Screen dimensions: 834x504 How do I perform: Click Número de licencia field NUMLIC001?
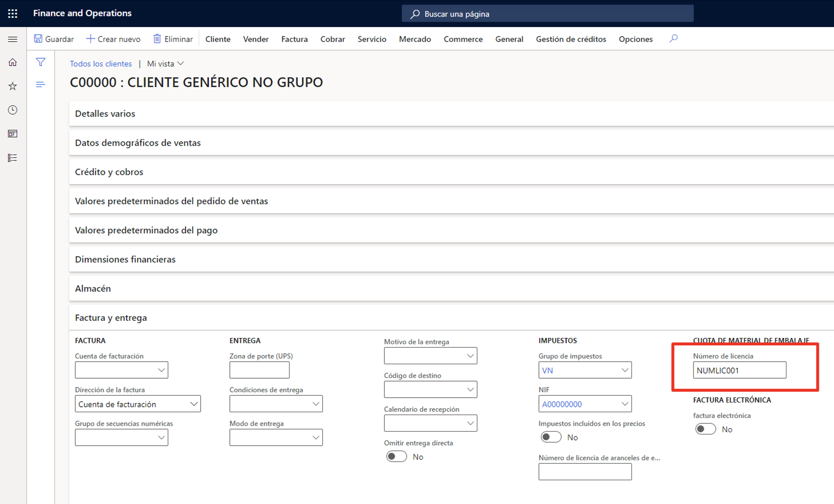pyautogui.click(x=740, y=370)
